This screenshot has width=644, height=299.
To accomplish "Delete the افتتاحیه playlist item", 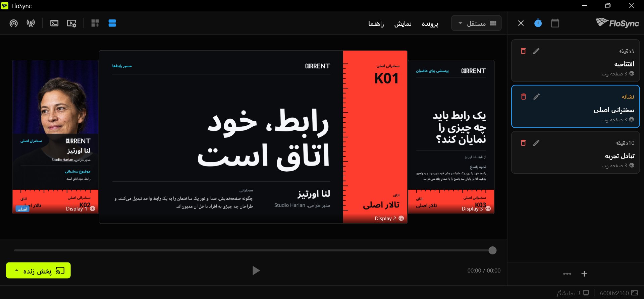I will pyautogui.click(x=523, y=51).
